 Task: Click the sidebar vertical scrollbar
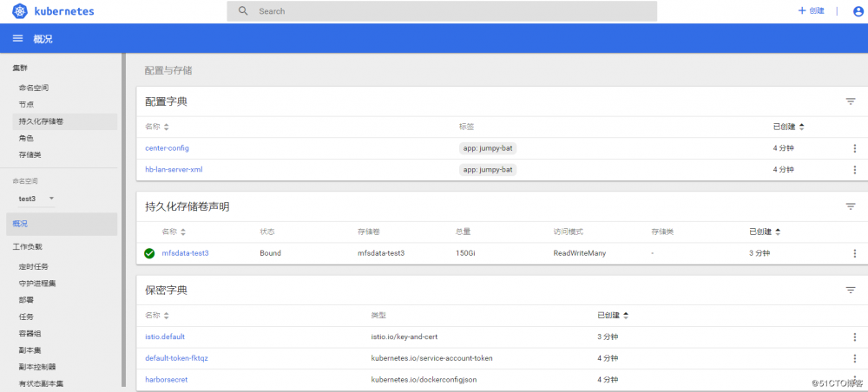(x=123, y=217)
